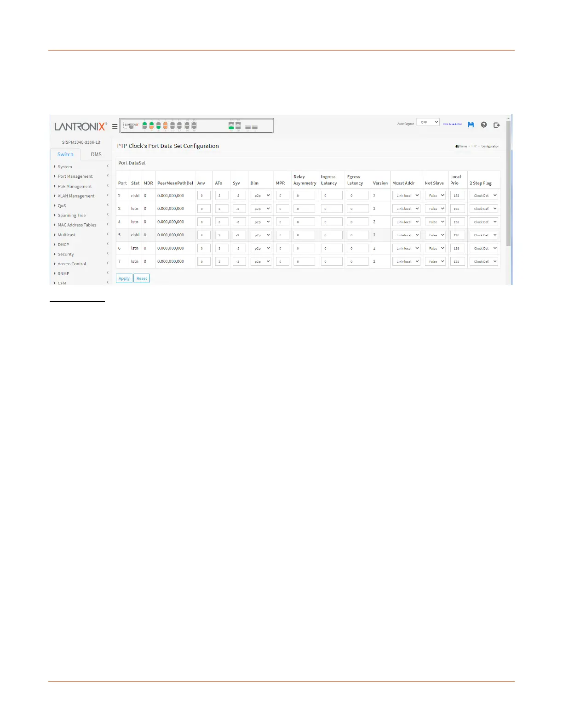Image resolution: width=563 pixels, height=728 pixels.
Task: Click the Apply button
Action: [x=124, y=279]
